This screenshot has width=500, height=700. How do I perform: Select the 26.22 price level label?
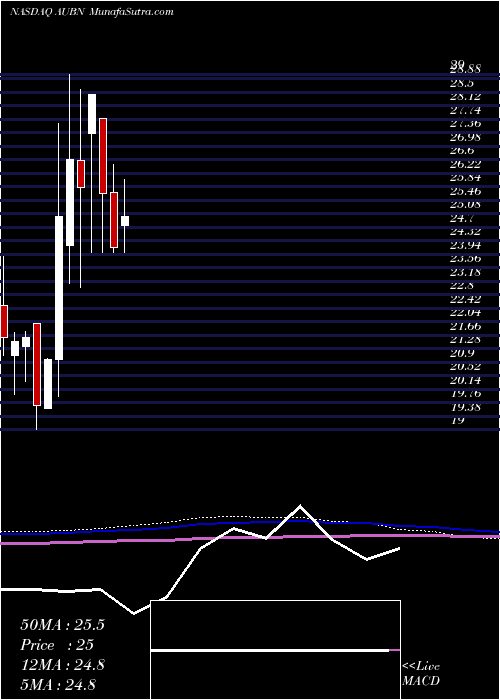point(465,164)
